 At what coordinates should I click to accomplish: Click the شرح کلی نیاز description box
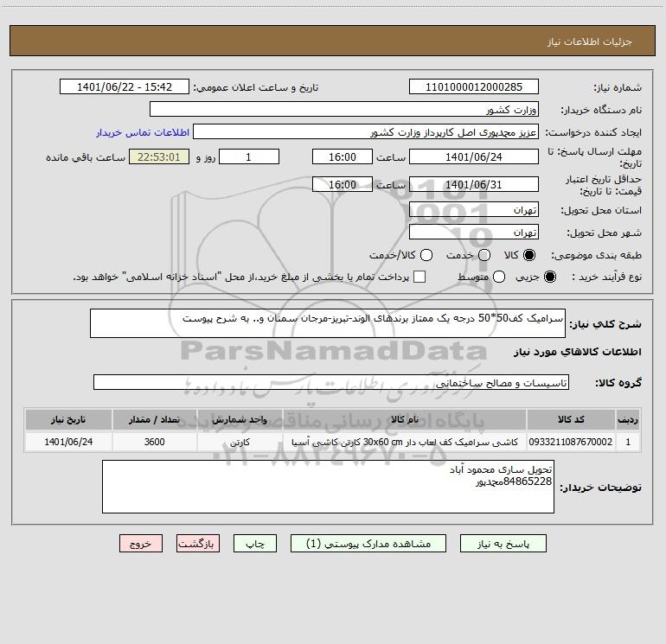[328, 323]
